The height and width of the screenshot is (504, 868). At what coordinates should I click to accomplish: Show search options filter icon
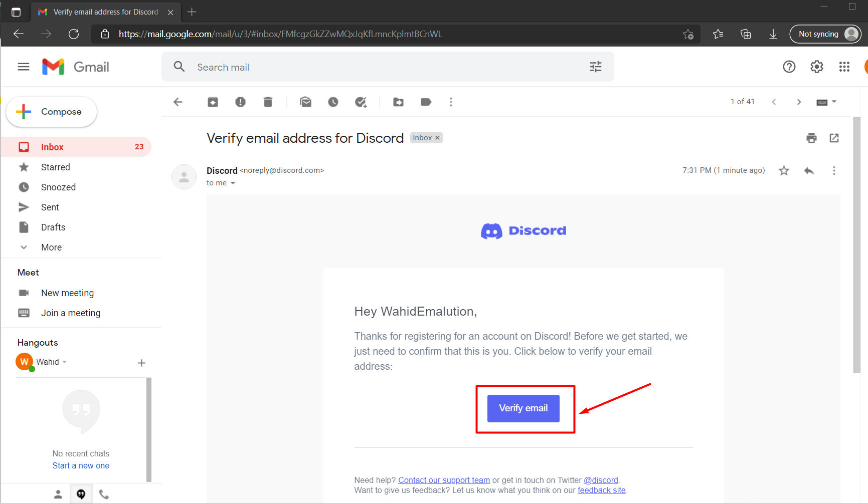(x=595, y=67)
